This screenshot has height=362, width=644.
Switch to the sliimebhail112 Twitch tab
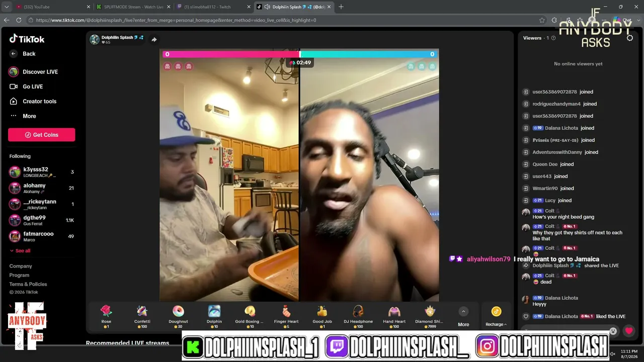[214, 7]
